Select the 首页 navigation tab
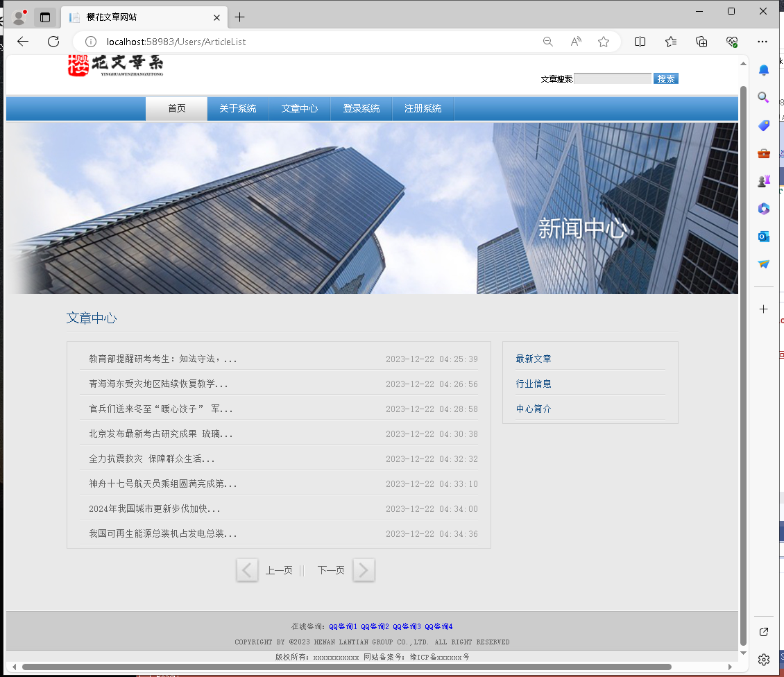 pos(176,108)
